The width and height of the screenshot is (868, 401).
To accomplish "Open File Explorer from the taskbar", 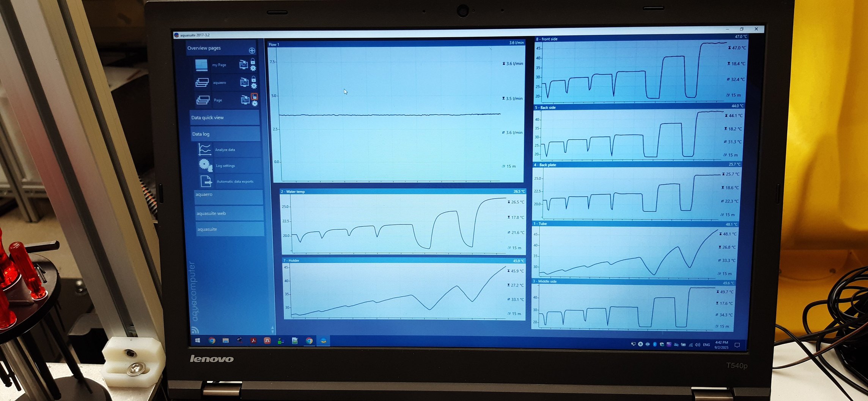I will pos(226,341).
